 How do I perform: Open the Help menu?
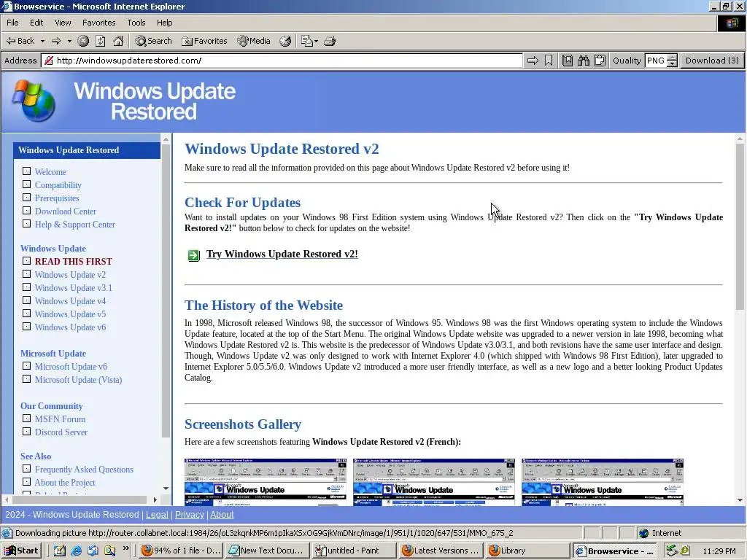pyautogui.click(x=164, y=23)
